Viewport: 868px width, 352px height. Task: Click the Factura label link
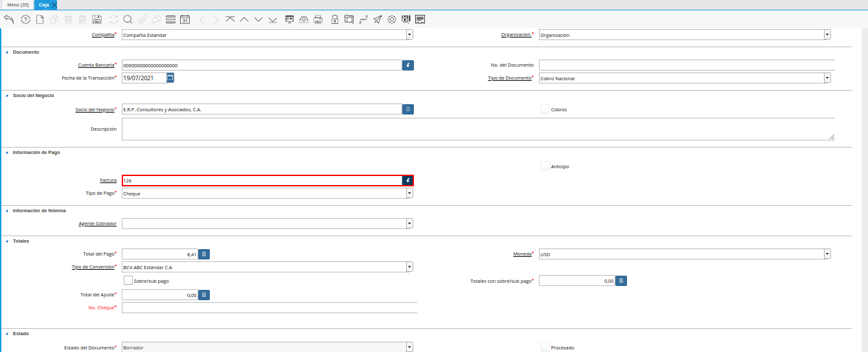(108, 181)
